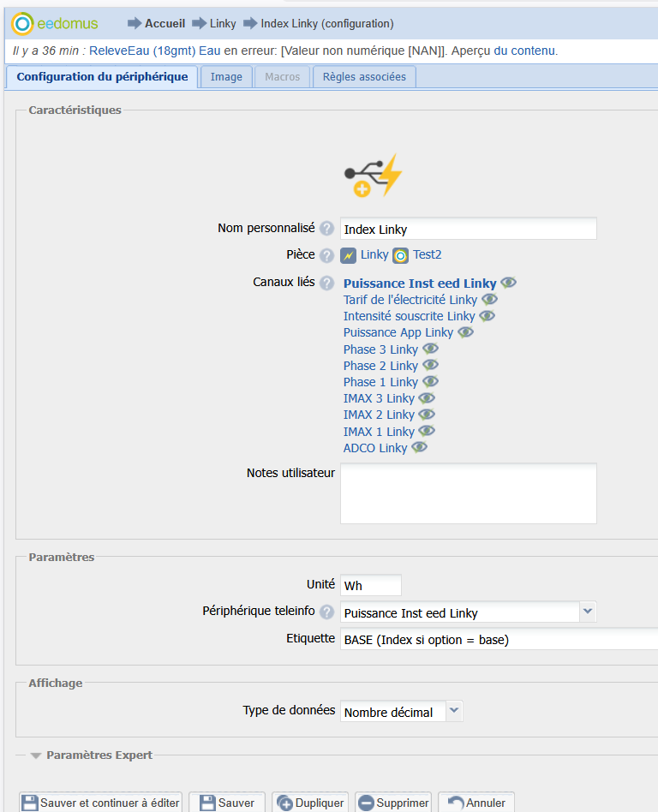Open Phase 1 Linky link

click(x=380, y=382)
